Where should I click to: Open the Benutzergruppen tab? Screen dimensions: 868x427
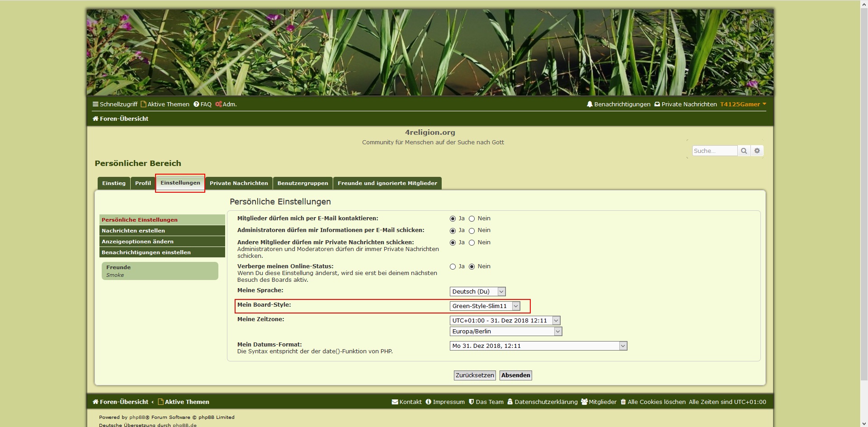(302, 183)
